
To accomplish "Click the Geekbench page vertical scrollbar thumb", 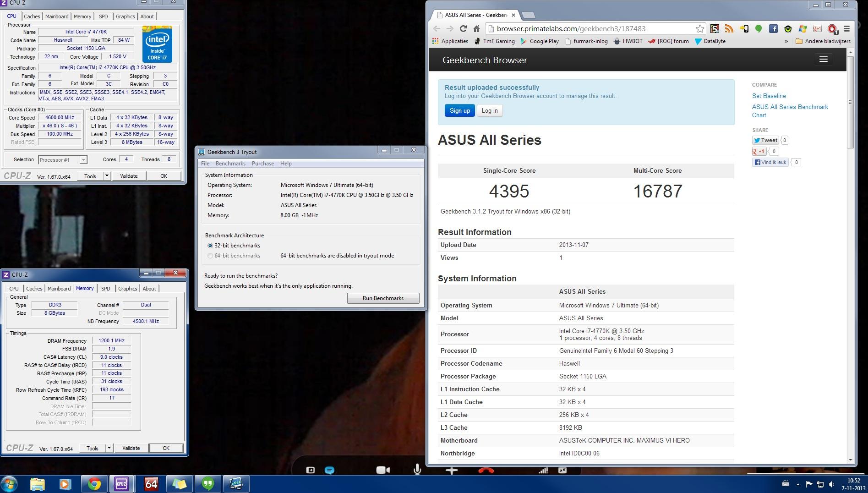I will 851,102.
